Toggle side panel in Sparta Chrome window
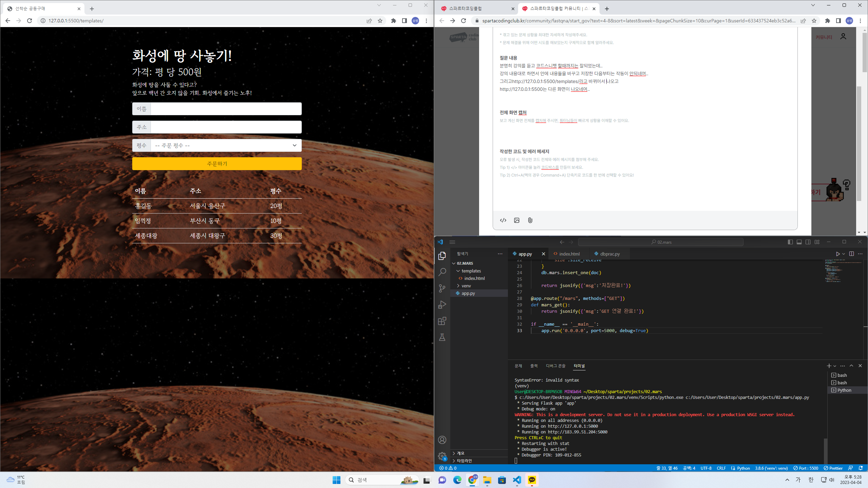 point(839,21)
